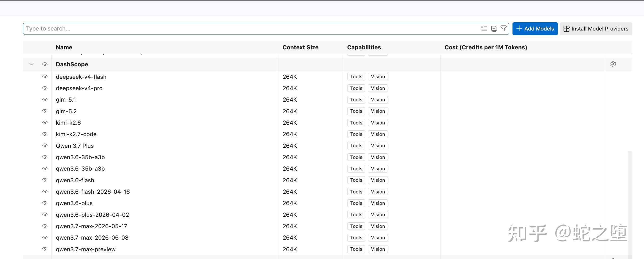Screen dimensions: 644x259
Task: Toggle eye icon for qwen3.7-max-2026-05-17
Action: (x=45, y=226)
